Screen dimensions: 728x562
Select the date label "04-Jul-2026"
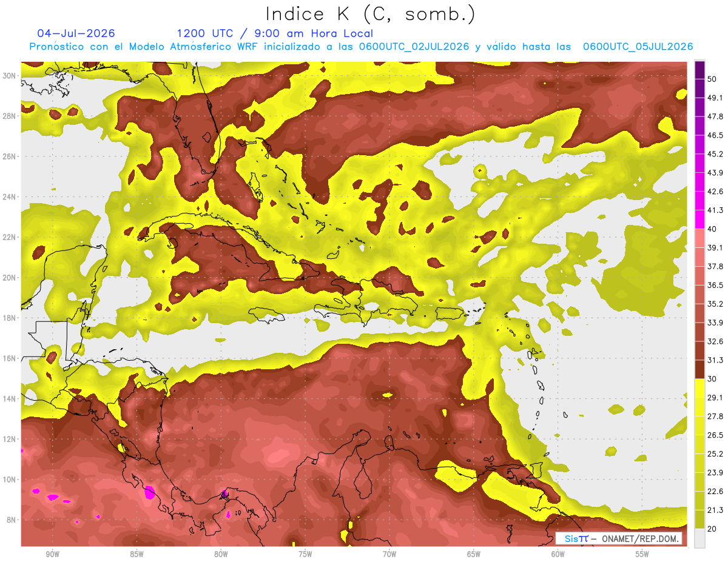coord(76,33)
